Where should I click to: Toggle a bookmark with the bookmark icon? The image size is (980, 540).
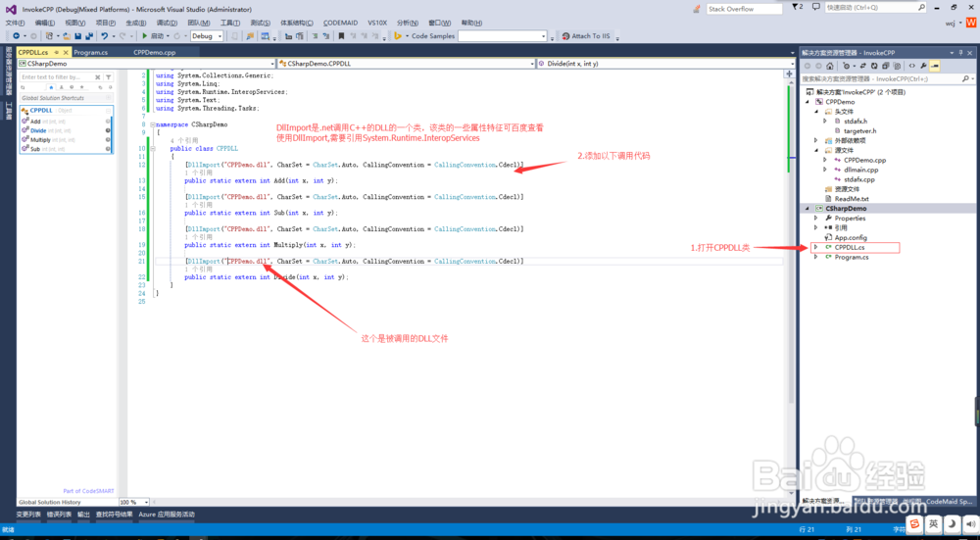click(x=341, y=36)
